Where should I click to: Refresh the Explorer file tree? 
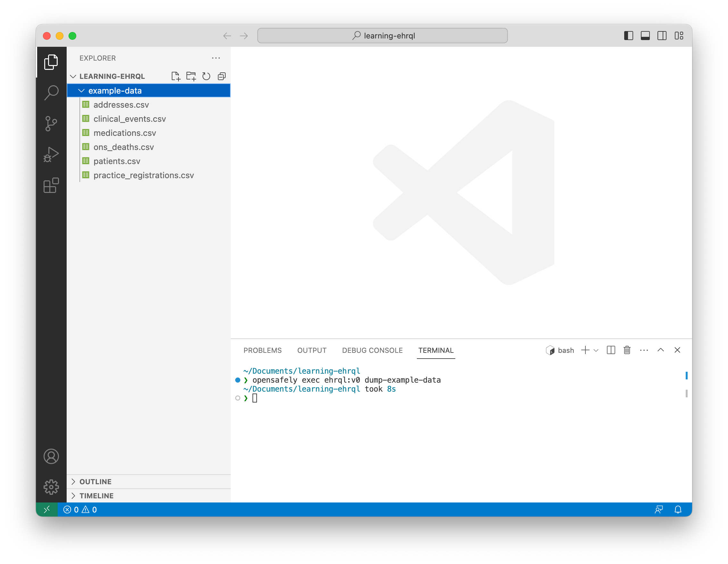point(206,76)
